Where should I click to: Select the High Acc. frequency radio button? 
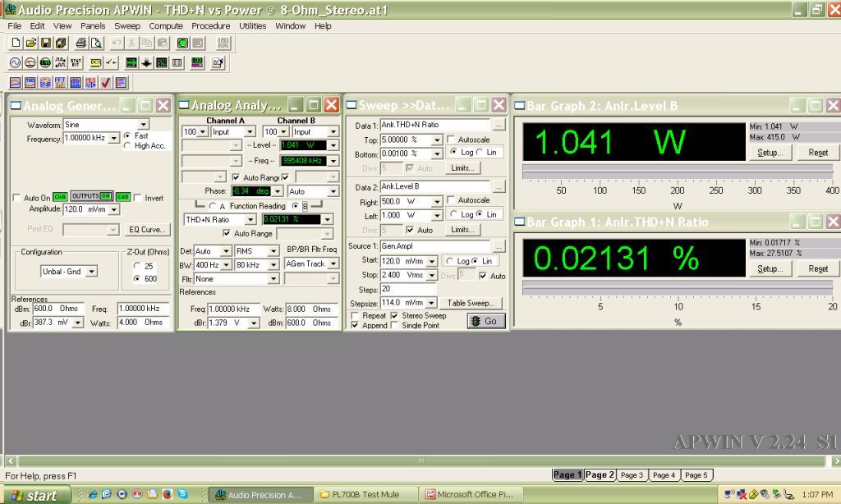pyautogui.click(x=127, y=145)
